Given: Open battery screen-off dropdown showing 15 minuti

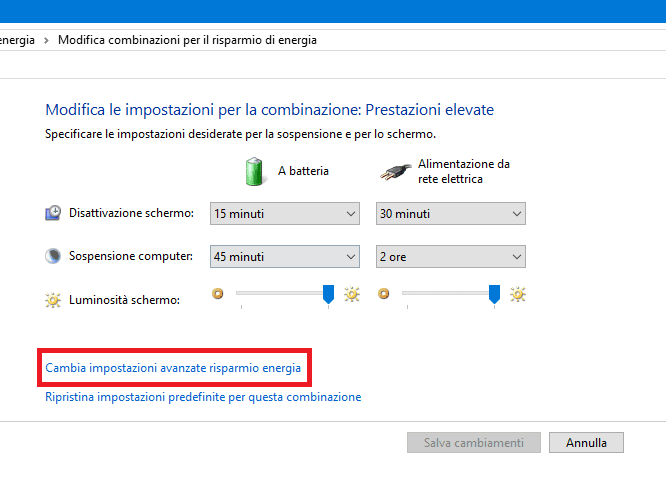Looking at the screenshot, I should 284,214.
